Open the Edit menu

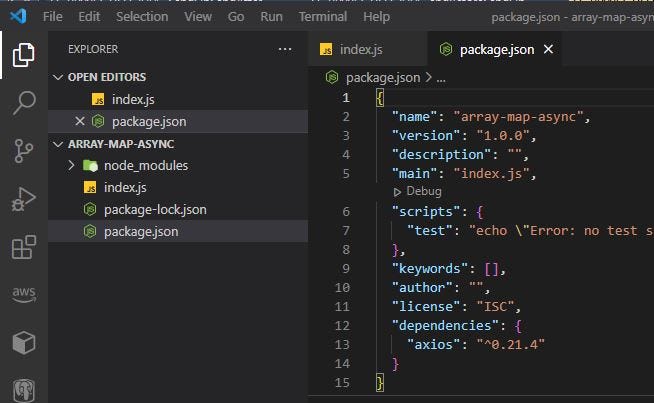89,17
